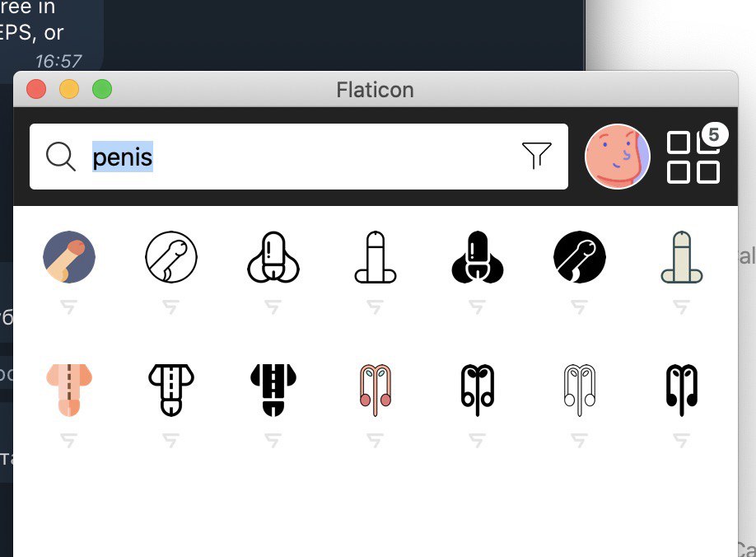Click the green full-screen window button
The width and height of the screenshot is (756, 557).
pos(102,89)
